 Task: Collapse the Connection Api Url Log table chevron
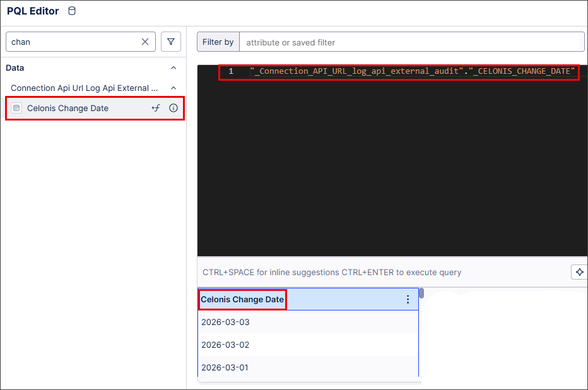point(173,88)
